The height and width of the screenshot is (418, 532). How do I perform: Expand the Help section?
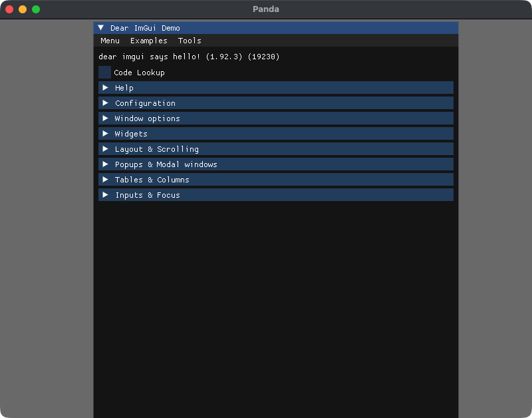click(x=276, y=88)
